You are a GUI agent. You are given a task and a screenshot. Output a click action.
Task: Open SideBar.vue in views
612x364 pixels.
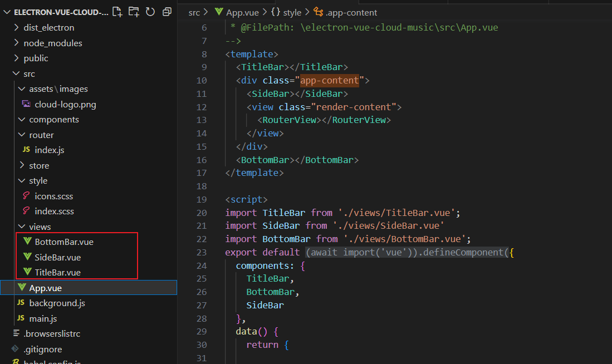click(x=58, y=257)
